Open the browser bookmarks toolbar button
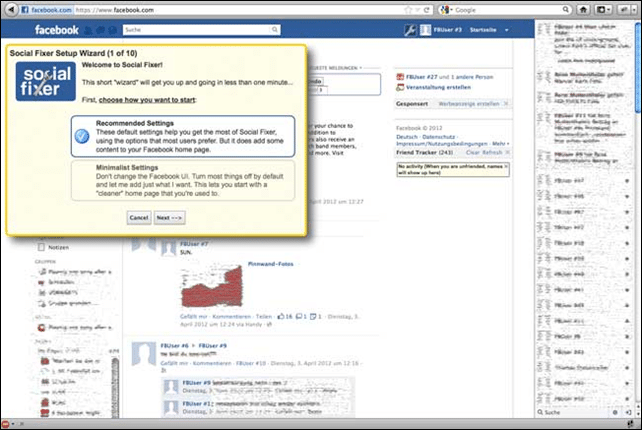Screen dimensions: 642x430 pos(603,9)
